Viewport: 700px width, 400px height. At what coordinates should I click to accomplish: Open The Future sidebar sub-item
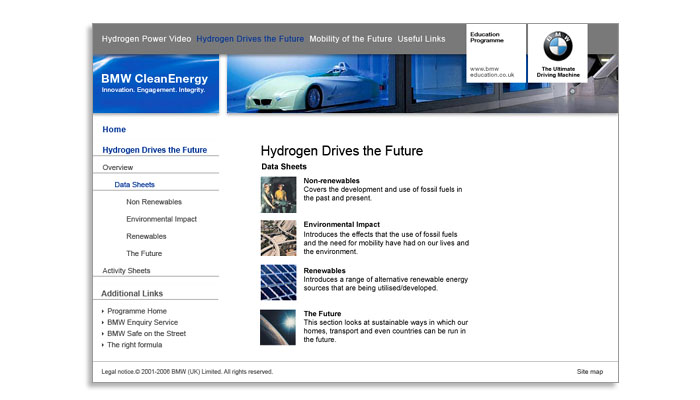click(x=144, y=253)
